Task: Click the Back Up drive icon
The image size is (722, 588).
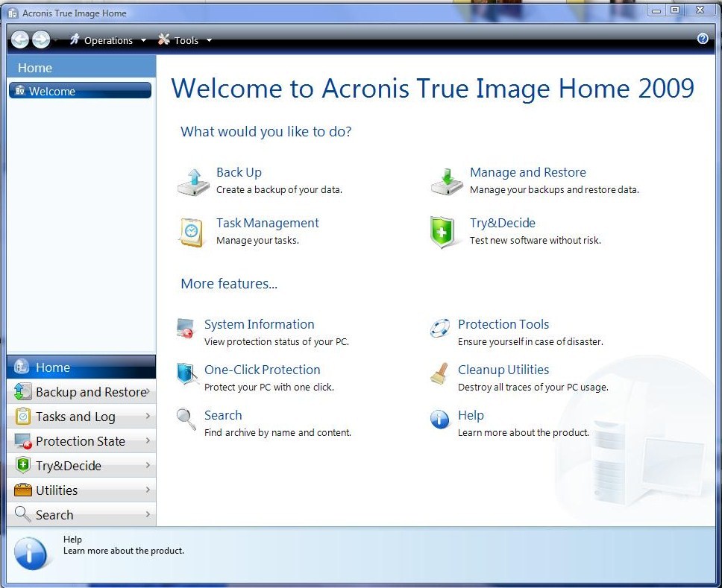Action: pos(194,182)
